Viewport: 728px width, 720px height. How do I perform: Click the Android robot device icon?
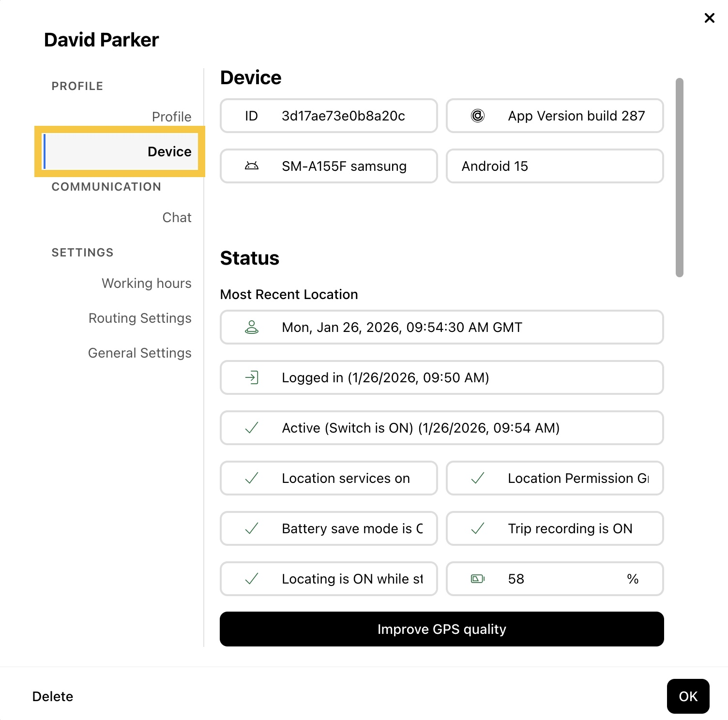(x=252, y=166)
